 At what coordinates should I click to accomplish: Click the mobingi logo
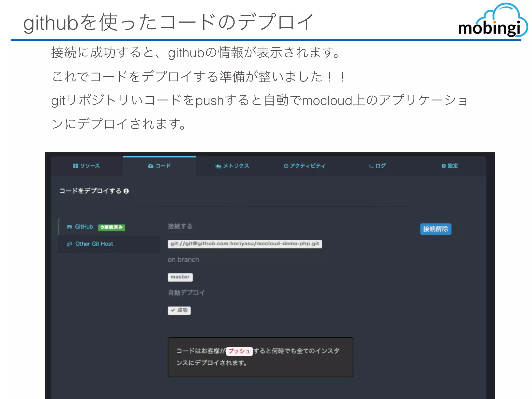493,20
